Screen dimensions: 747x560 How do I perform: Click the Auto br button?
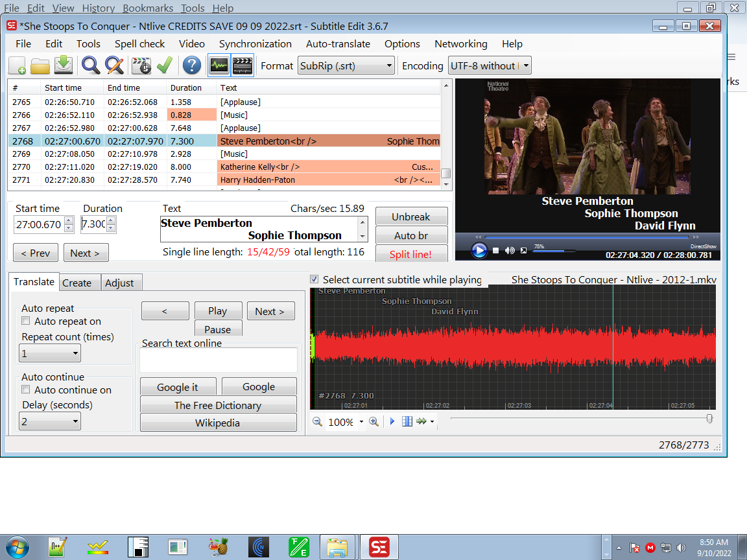[x=411, y=236]
